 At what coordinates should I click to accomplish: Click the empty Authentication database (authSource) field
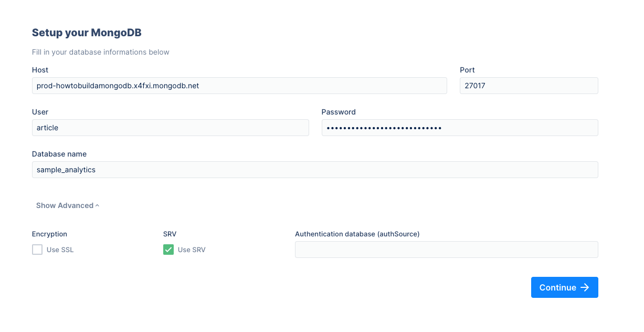(447, 250)
